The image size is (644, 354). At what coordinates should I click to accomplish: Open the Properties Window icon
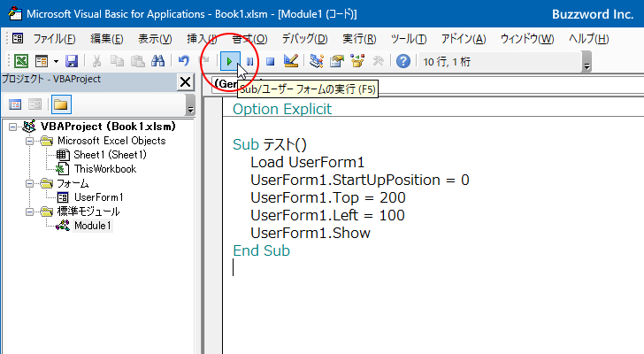(337, 62)
